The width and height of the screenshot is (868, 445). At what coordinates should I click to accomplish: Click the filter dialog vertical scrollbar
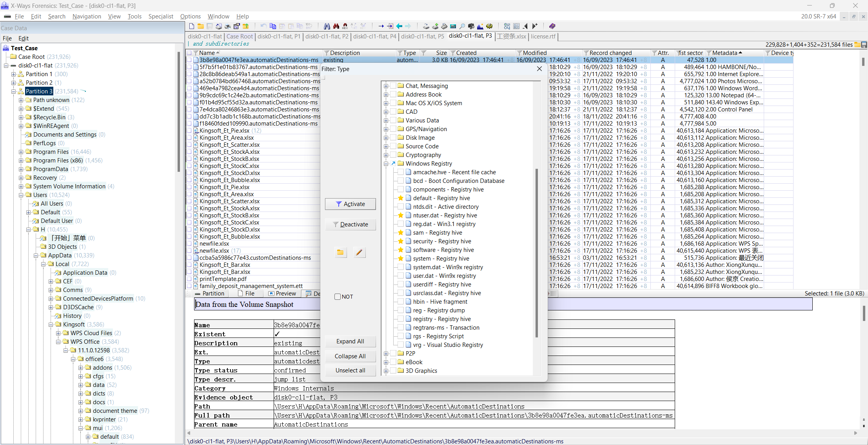pyautogui.click(x=536, y=253)
